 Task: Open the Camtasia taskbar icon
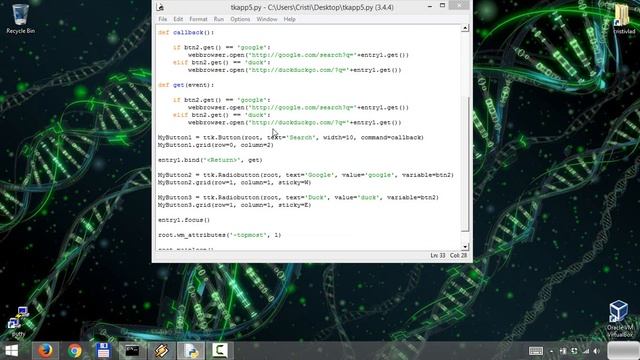click(220, 351)
